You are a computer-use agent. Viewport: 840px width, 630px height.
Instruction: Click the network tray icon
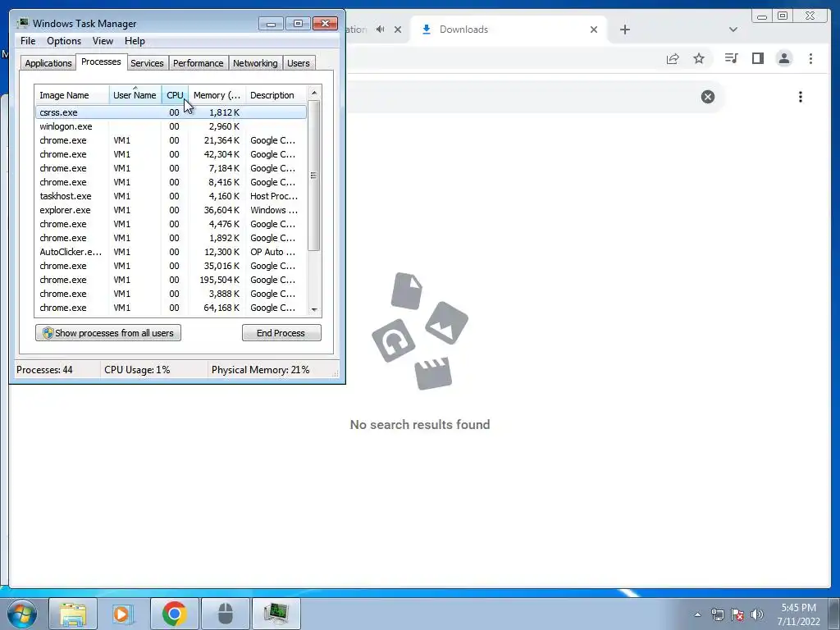(717, 614)
